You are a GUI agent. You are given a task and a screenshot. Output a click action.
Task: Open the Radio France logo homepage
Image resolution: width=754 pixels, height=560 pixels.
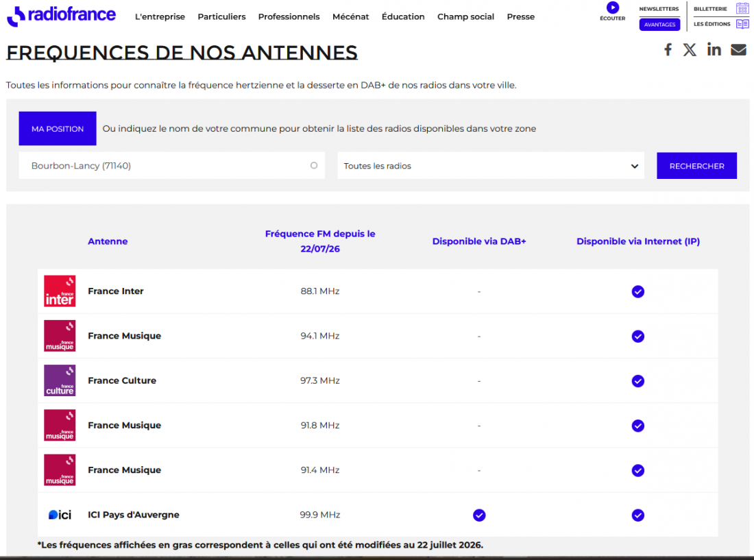pos(61,15)
